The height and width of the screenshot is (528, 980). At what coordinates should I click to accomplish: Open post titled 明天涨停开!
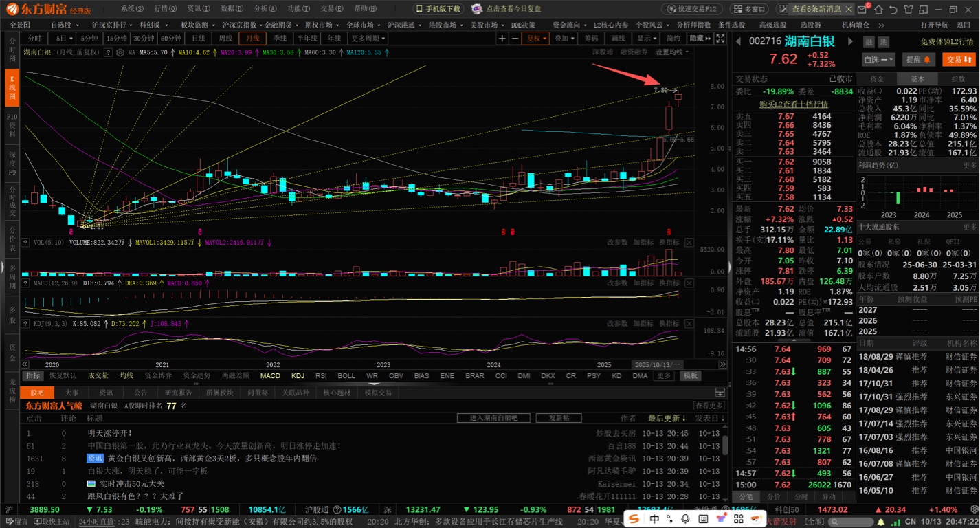[x=109, y=434]
